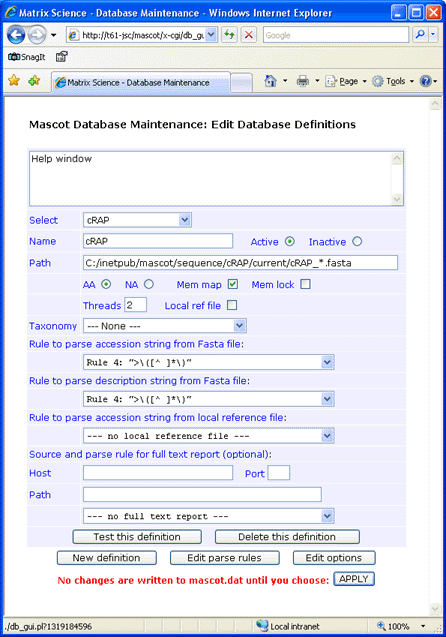Click the 100% zoom level control
The width and height of the screenshot is (446, 637).
394,626
